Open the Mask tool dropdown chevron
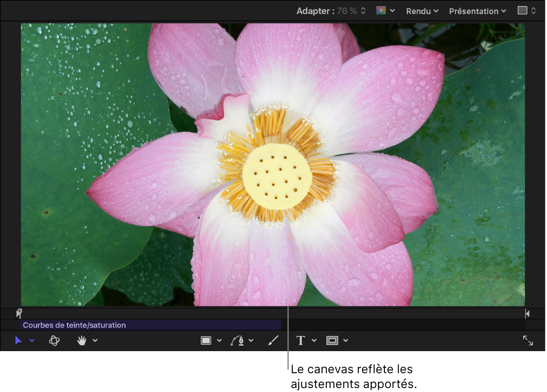 [x=346, y=340]
